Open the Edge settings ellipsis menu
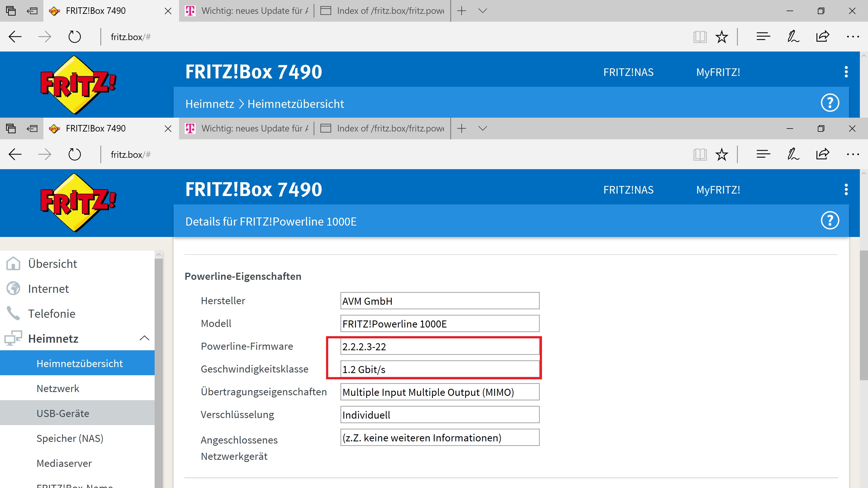 (x=853, y=155)
